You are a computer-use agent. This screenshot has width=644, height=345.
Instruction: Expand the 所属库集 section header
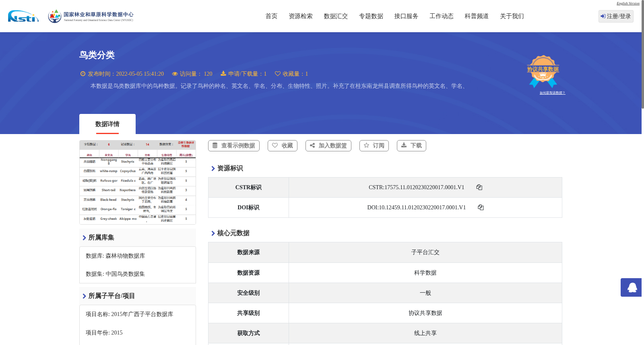point(138,238)
